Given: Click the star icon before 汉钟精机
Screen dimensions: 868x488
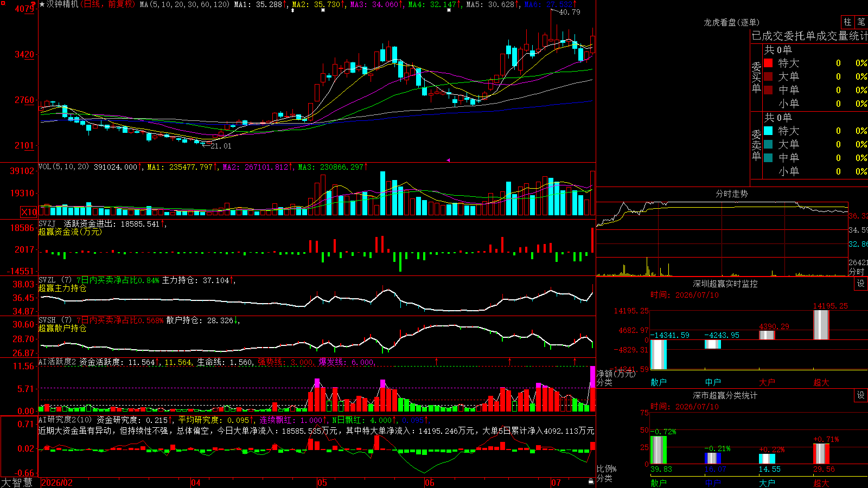Looking at the screenshot, I should [42, 4].
